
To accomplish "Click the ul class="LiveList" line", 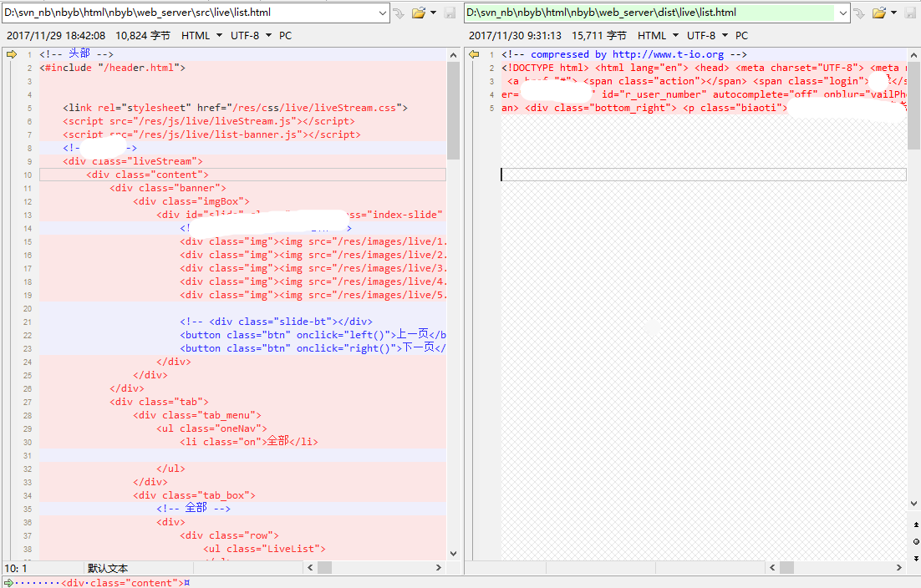I will click(x=264, y=550).
